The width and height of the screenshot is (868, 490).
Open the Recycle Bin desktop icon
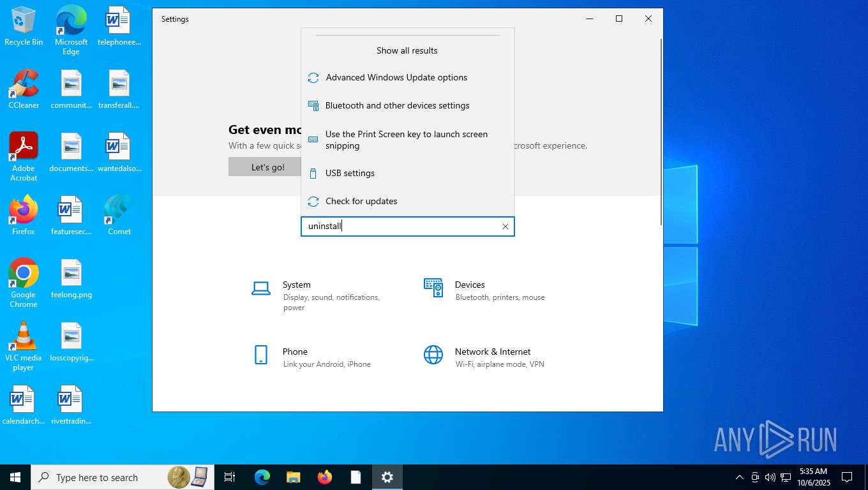tap(24, 27)
